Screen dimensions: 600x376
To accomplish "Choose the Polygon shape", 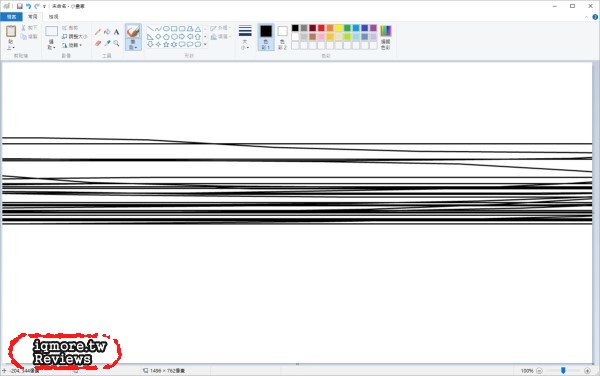I will pyautogui.click(x=190, y=29).
